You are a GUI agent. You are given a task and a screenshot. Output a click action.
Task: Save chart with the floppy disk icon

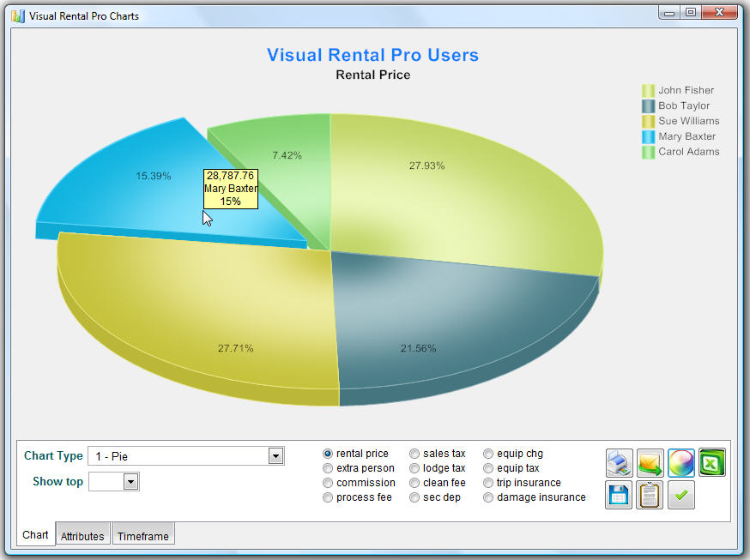pyautogui.click(x=619, y=495)
